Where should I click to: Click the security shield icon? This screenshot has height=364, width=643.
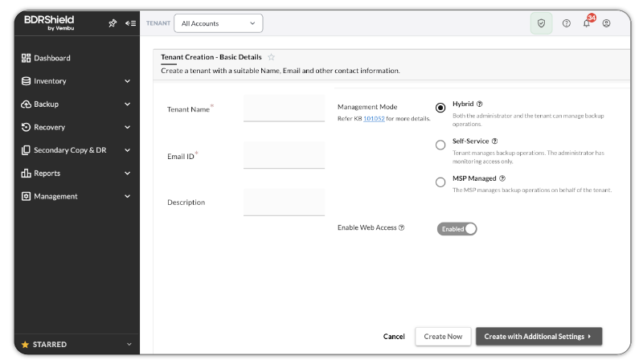pos(541,23)
